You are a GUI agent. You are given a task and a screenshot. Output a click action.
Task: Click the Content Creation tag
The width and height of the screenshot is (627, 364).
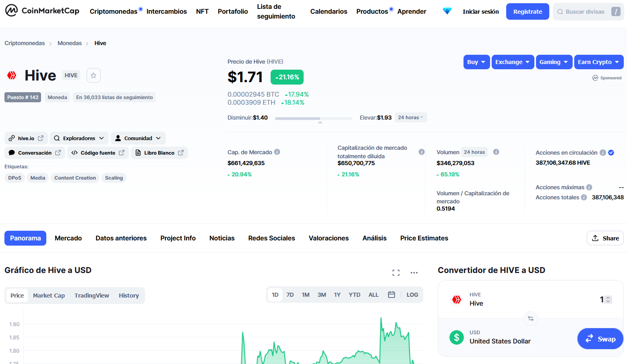pos(75,178)
